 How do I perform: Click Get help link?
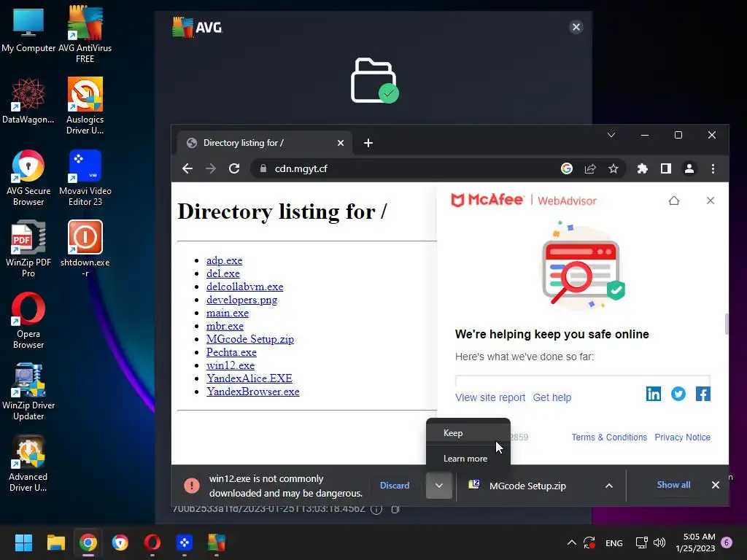551,397
